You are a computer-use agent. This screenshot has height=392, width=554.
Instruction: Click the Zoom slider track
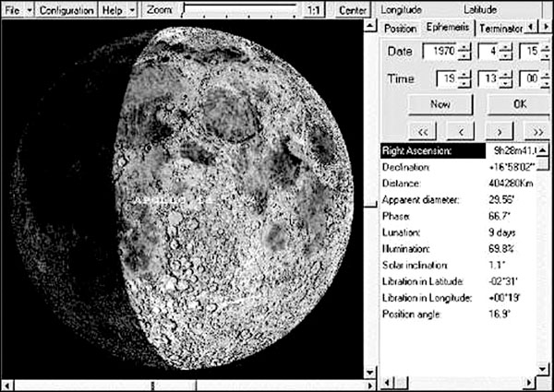(239, 10)
